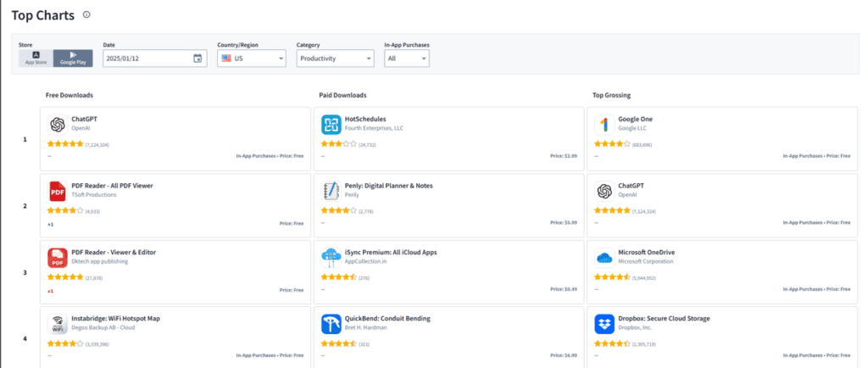Open ChatGPT title link in Free Downloads

pos(84,119)
